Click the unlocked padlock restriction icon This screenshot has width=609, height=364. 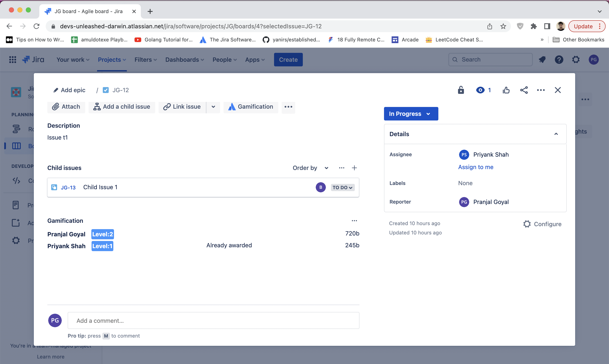pyautogui.click(x=461, y=90)
